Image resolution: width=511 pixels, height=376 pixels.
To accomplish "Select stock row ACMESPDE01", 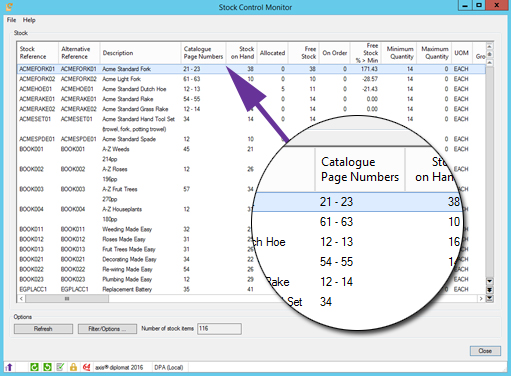I will pyautogui.click(x=251, y=139).
